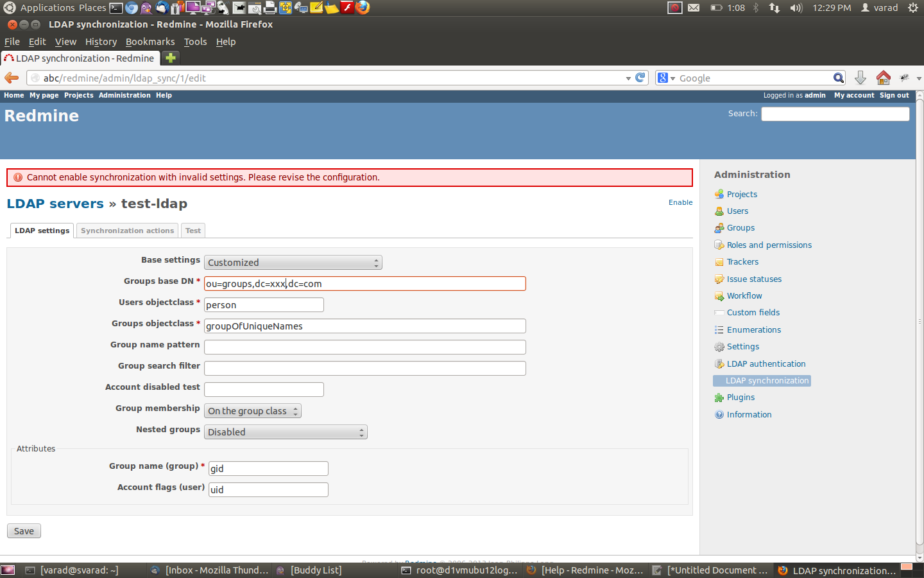Open the search engine selector dropdown
The width and height of the screenshot is (924, 578).
tap(667, 78)
